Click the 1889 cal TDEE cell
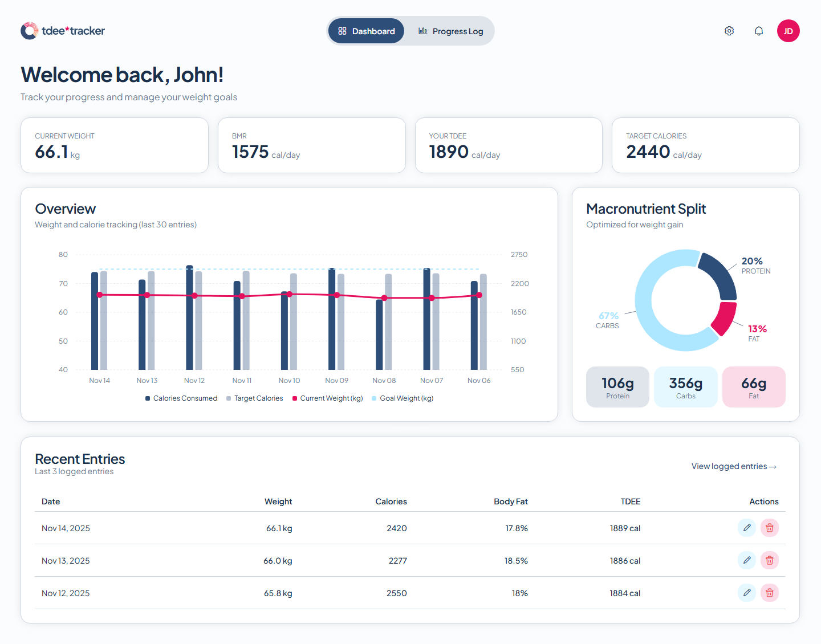Viewport: 821px width, 644px height. click(x=625, y=528)
